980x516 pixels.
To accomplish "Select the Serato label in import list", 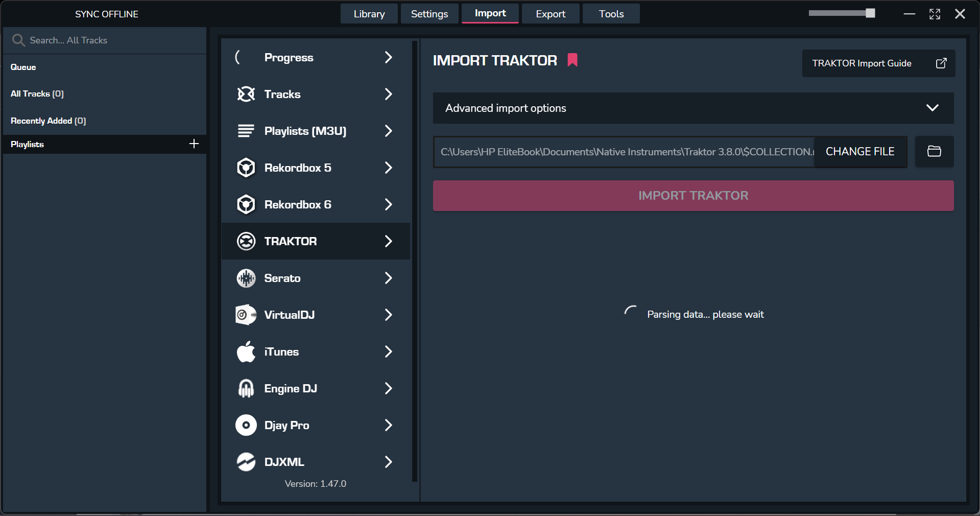I will point(282,278).
